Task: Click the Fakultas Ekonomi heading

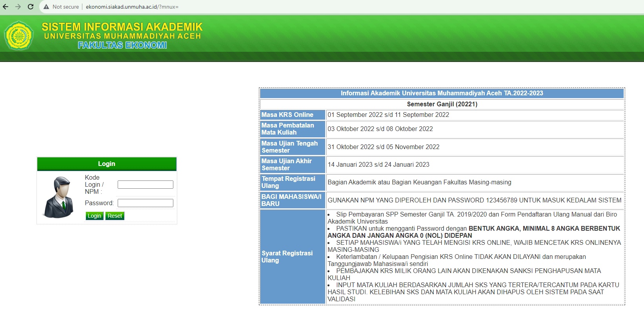Action: (x=122, y=45)
